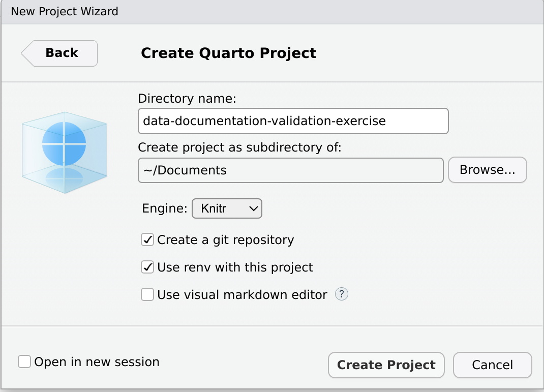Image resolution: width=544 pixels, height=392 pixels.
Task: Open the Engine dropdown showing Knitr
Action: pos(226,208)
